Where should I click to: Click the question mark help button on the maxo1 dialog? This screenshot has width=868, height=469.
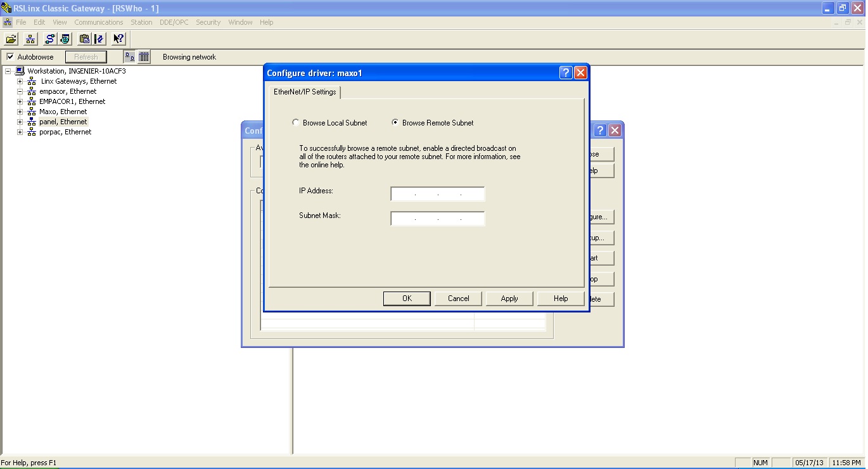pyautogui.click(x=566, y=73)
